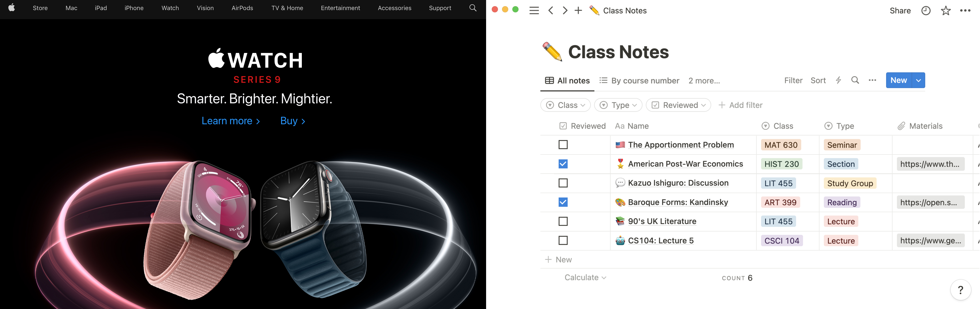Image resolution: width=980 pixels, height=309 pixels.
Task: Uncheck Reviewed for American Post-War Economics
Action: point(563,164)
